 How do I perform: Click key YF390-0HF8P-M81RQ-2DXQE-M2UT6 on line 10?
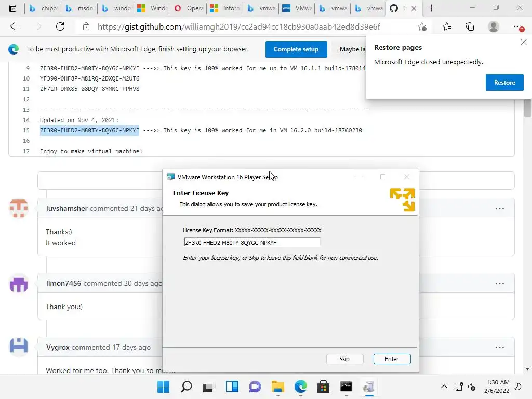pyautogui.click(x=89, y=78)
